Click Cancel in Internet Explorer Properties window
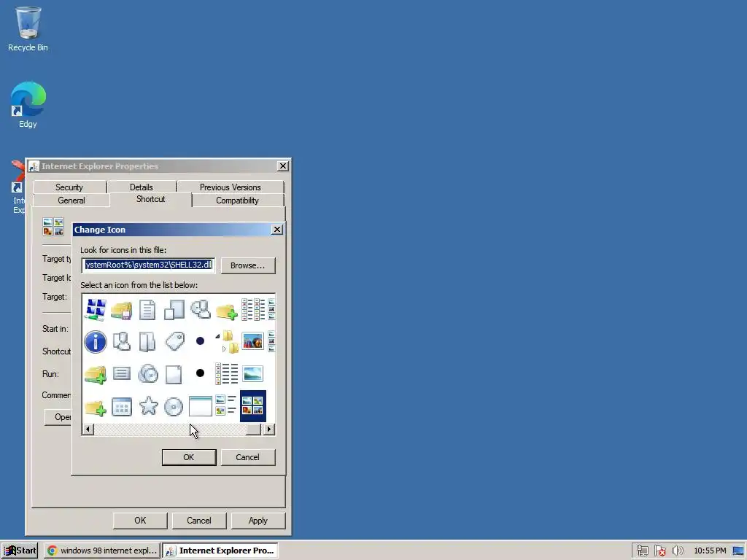The image size is (747, 560). [198, 521]
